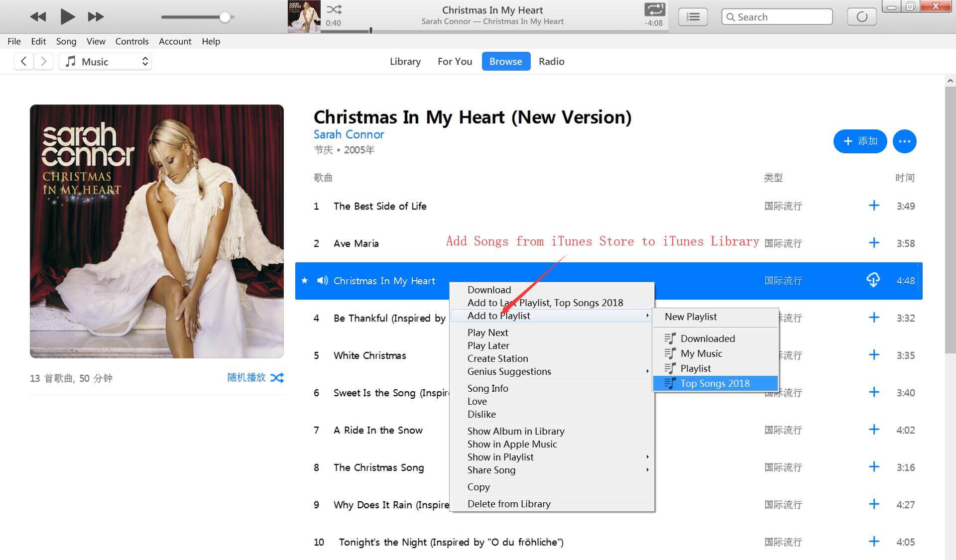Click the speaker/volume icon on playing track

pyautogui.click(x=322, y=280)
